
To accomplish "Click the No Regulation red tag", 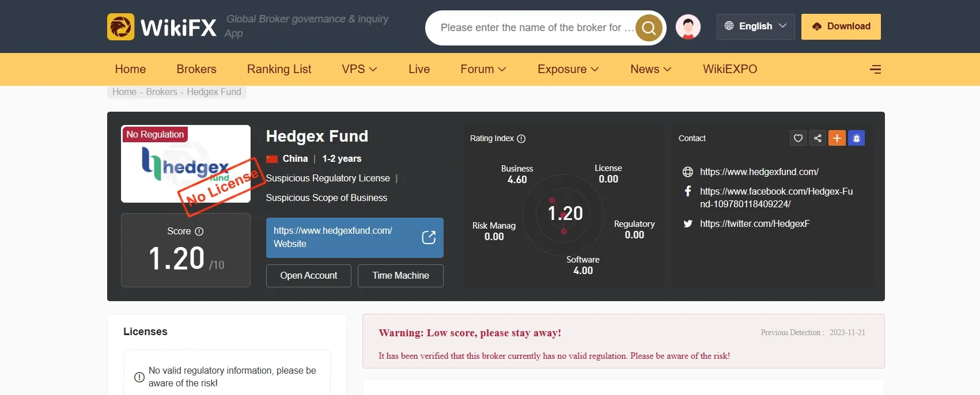I will 155,134.
